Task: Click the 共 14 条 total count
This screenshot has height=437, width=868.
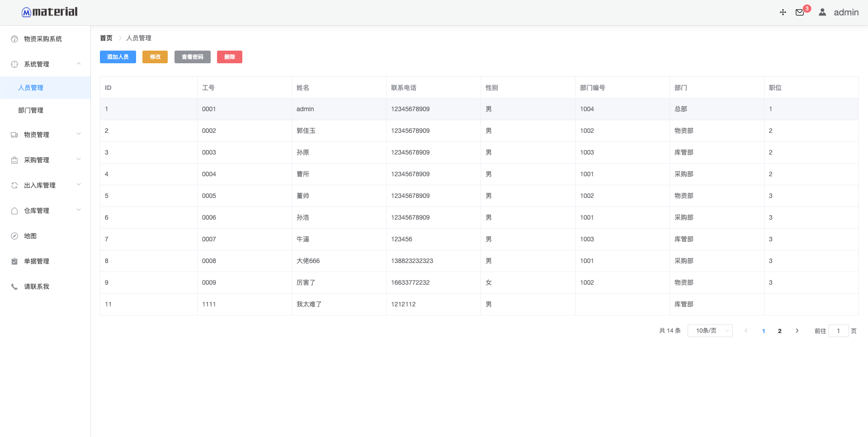Action: 670,331
